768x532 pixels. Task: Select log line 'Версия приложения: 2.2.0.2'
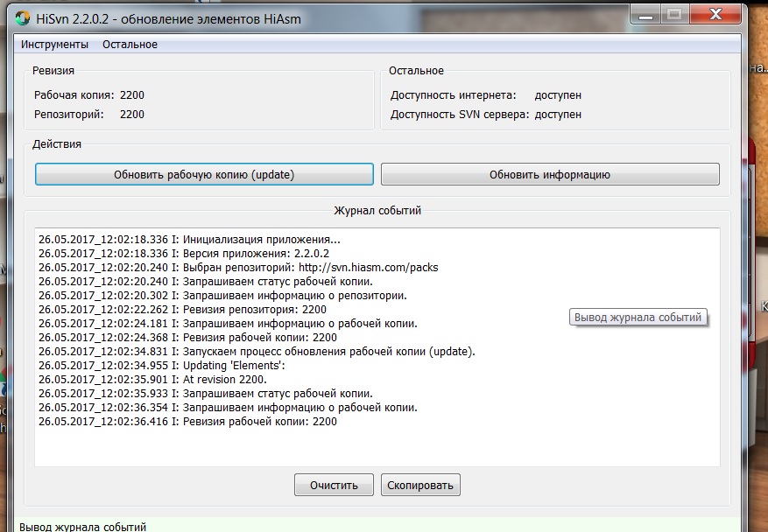[x=184, y=254]
